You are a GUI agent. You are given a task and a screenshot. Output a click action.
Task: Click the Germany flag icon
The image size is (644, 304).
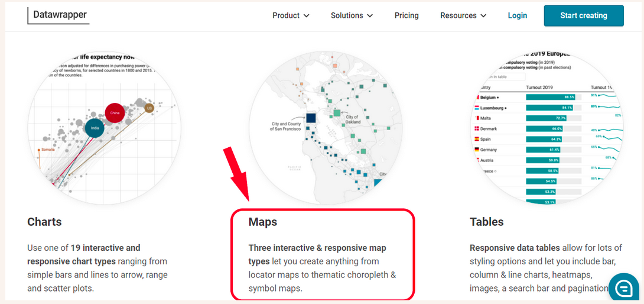pos(476,150)
